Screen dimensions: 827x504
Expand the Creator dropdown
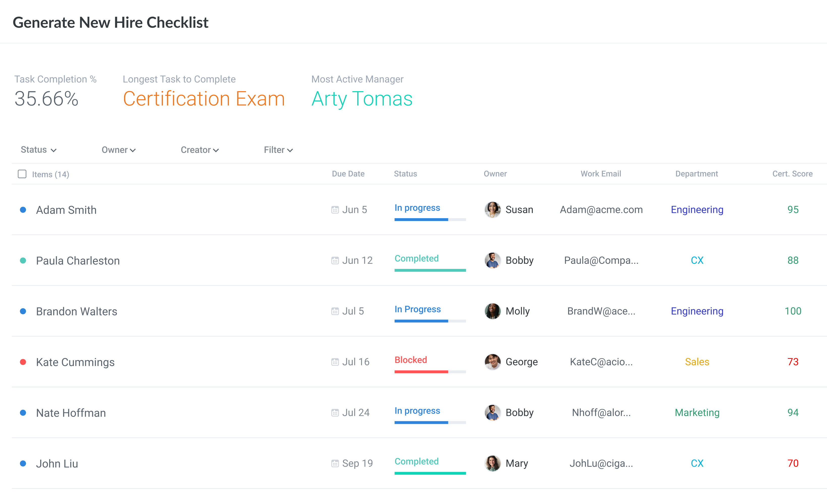tap(200, 150)
